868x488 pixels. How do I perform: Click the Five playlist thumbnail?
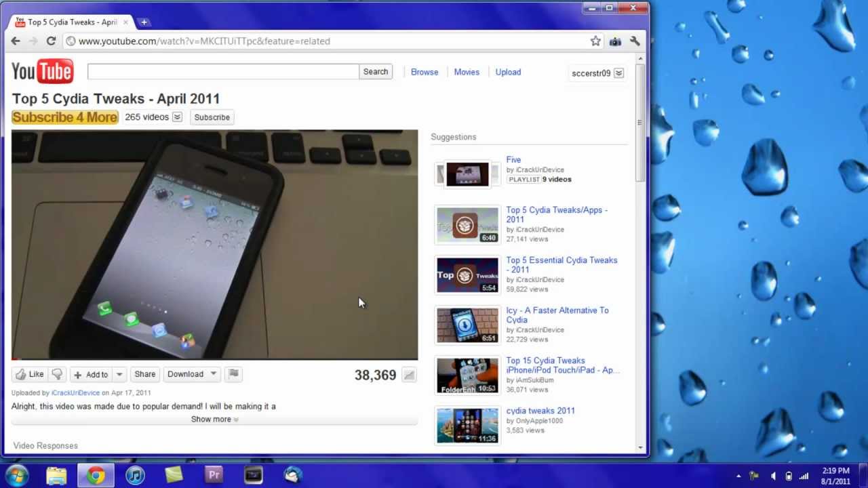467,174
